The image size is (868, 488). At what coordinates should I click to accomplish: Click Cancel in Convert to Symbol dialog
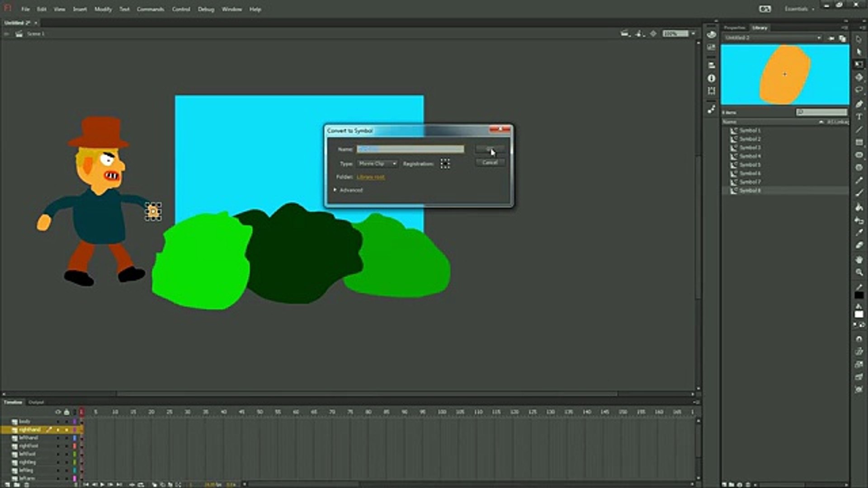[490, 163]
